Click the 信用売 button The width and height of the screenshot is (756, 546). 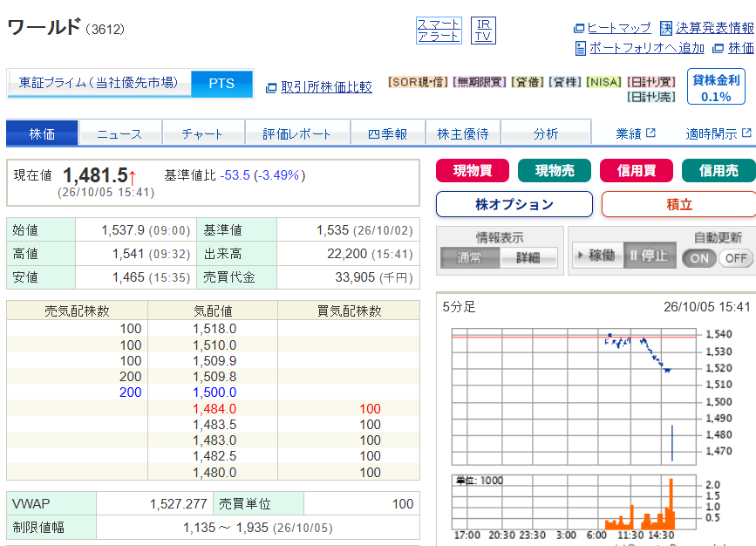pyautogui.click(x=719, y=171)
